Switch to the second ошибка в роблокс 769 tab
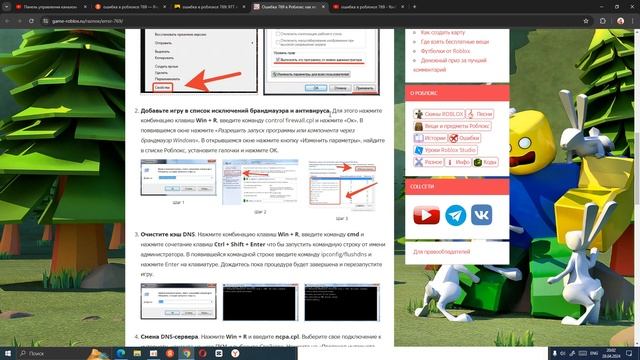This screenshot has width=640, height=360. tap(130, 7)
